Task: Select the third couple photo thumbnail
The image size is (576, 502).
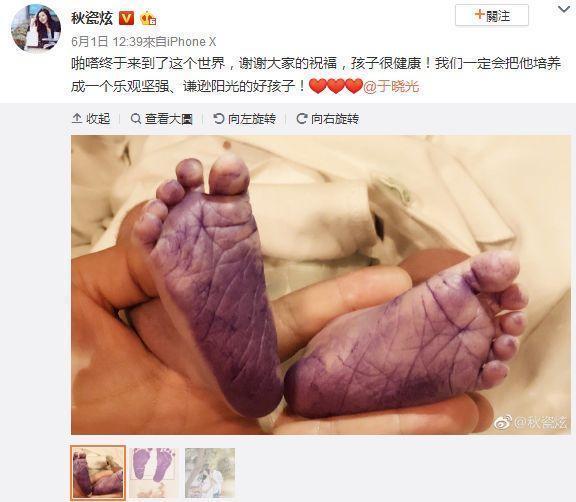Action: (x=210, y=473)
